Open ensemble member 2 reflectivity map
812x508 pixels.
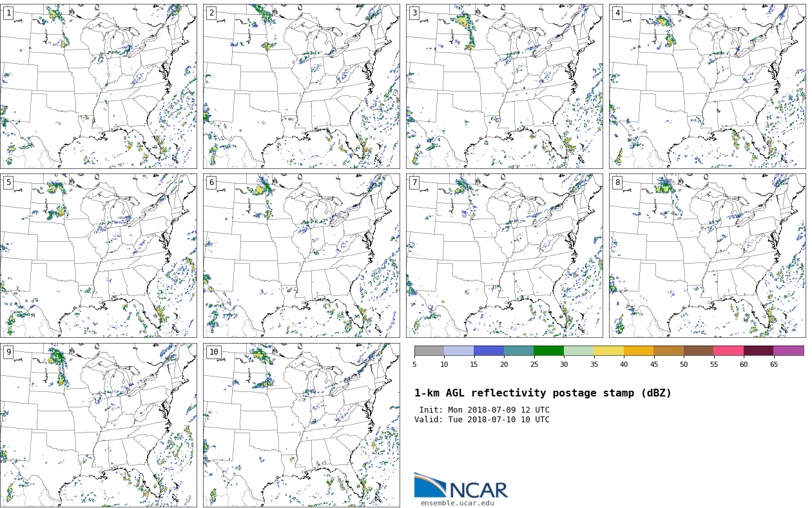tap(301, 86)
